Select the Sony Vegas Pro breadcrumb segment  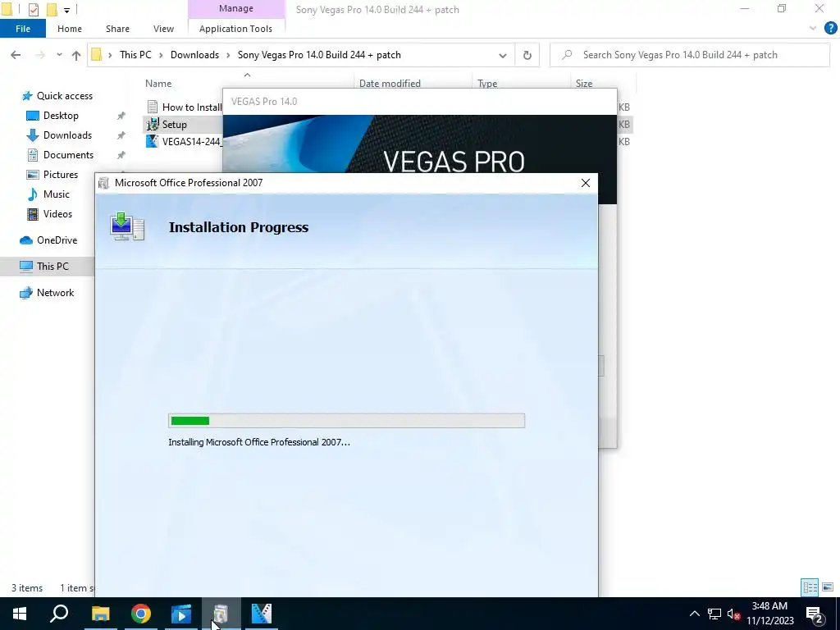319,55
